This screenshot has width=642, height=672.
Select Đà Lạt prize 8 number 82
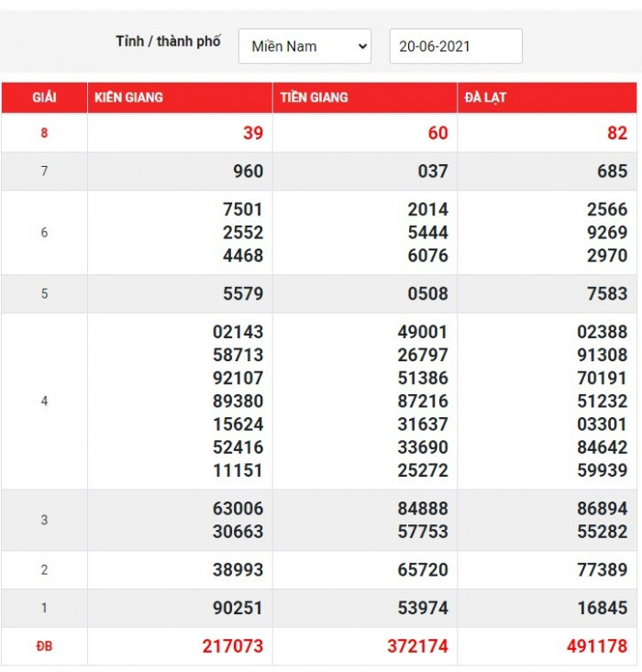617,133
